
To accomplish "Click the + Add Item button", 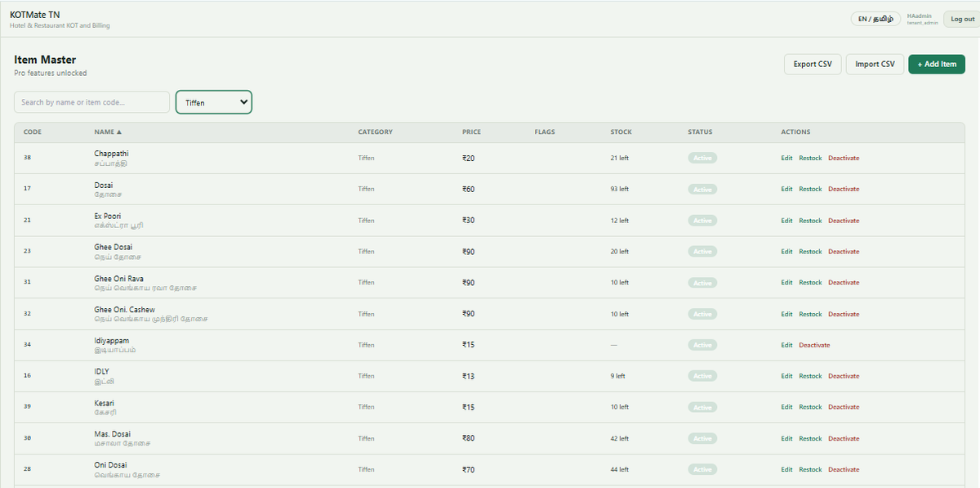I will tap(937, 64).
